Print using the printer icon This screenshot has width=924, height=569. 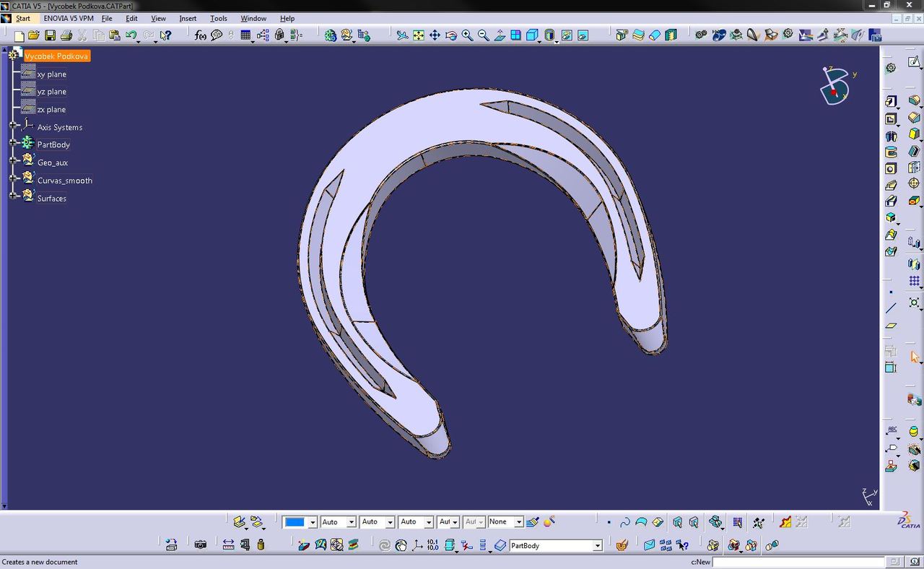pyautogui.click(x=66, y=35)
